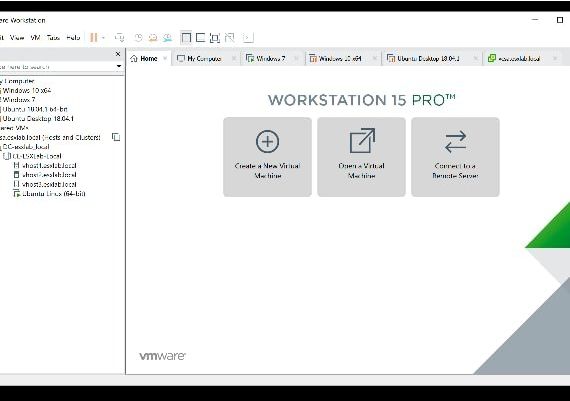Select vhost1 host in the library tree

[x=49, y=165]
